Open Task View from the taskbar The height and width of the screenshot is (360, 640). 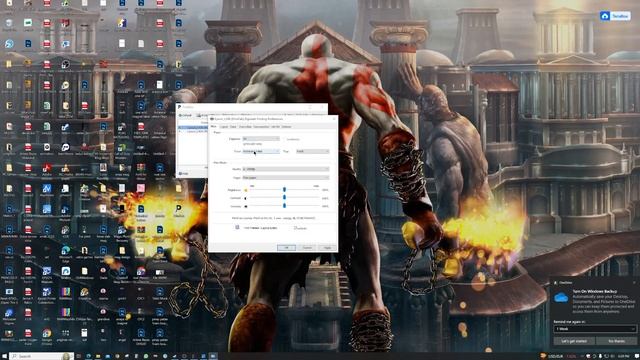point(79,356)
